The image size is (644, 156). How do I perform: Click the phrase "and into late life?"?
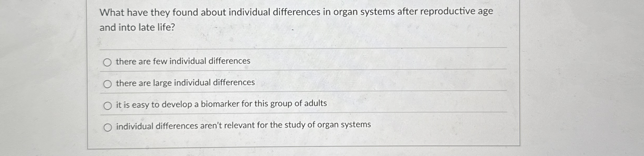tap(137, 27)
